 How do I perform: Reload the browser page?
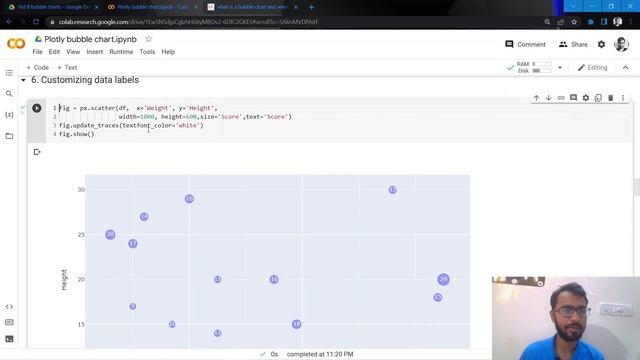(36, 22)
